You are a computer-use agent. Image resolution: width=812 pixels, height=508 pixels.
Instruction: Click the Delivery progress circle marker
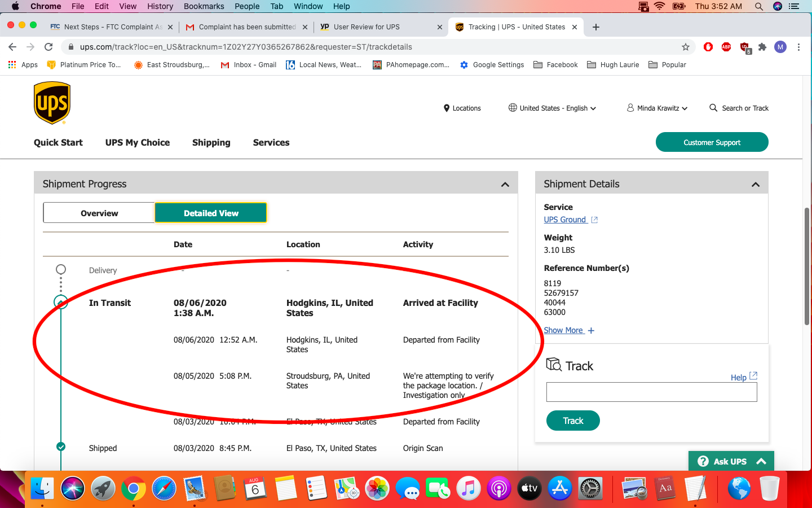[61, 269]
